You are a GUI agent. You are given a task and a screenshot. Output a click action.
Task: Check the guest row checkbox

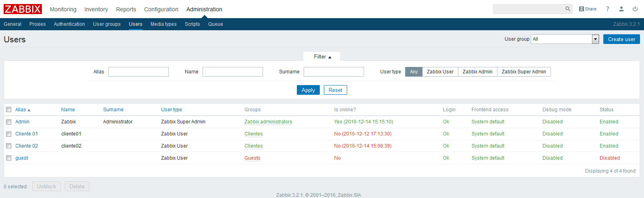point(8,158)
